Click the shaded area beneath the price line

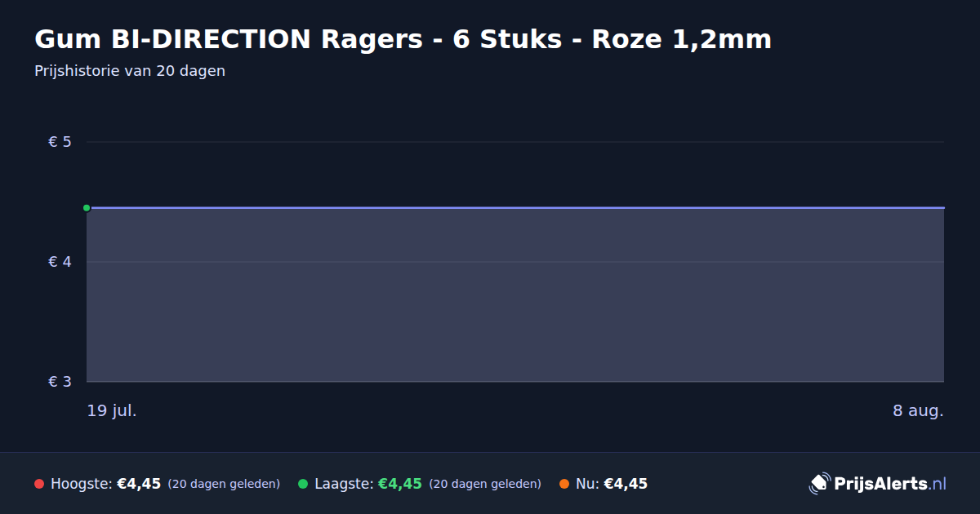(x=515, y=295)
